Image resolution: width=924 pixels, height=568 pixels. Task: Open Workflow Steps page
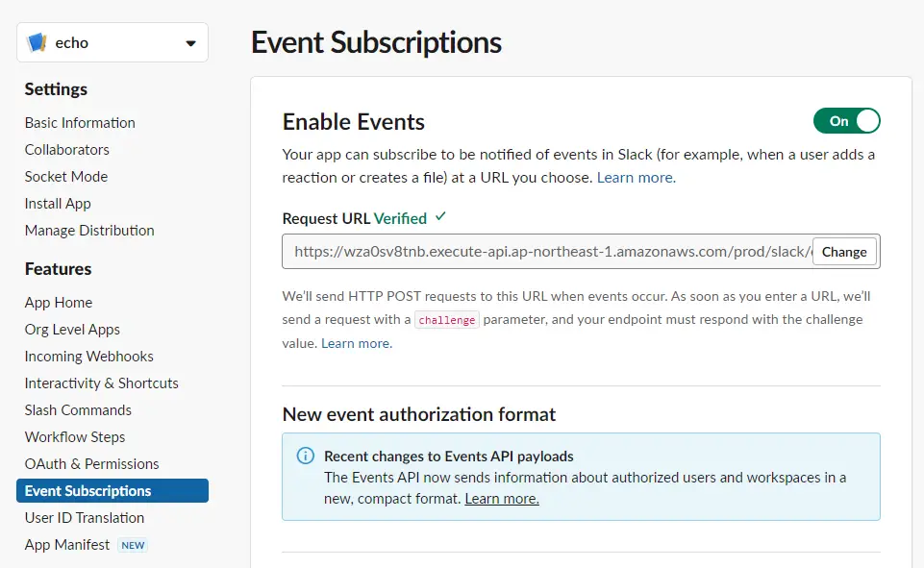pos(75,437)
